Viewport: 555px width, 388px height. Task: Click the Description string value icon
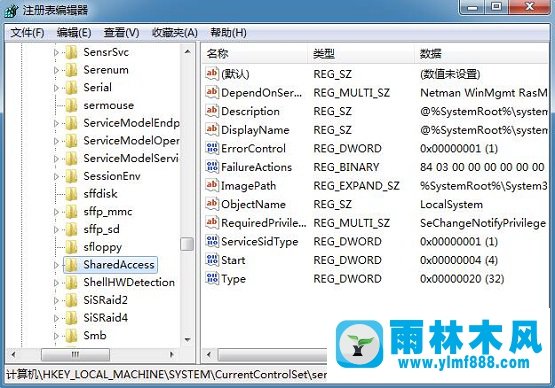tap(212, 110)
